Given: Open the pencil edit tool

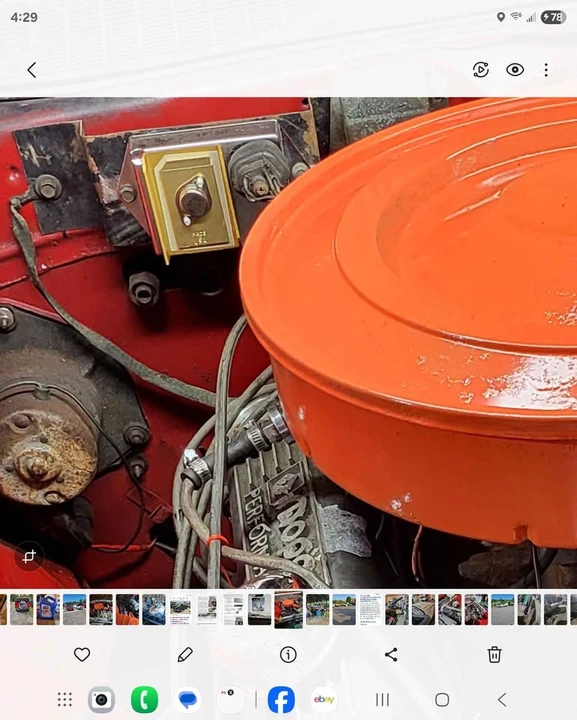Looking at the screenshot, I should 185,654.
